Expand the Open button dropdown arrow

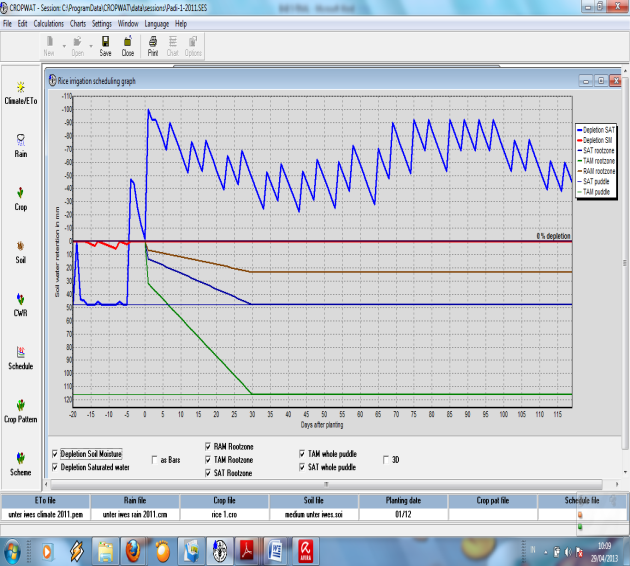point(91,46)
